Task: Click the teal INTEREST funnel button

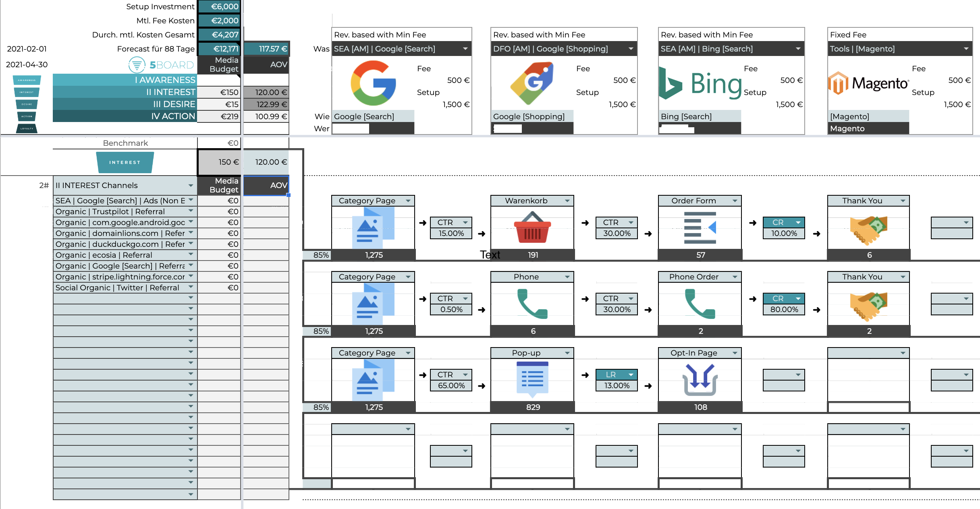Action: 125,162
